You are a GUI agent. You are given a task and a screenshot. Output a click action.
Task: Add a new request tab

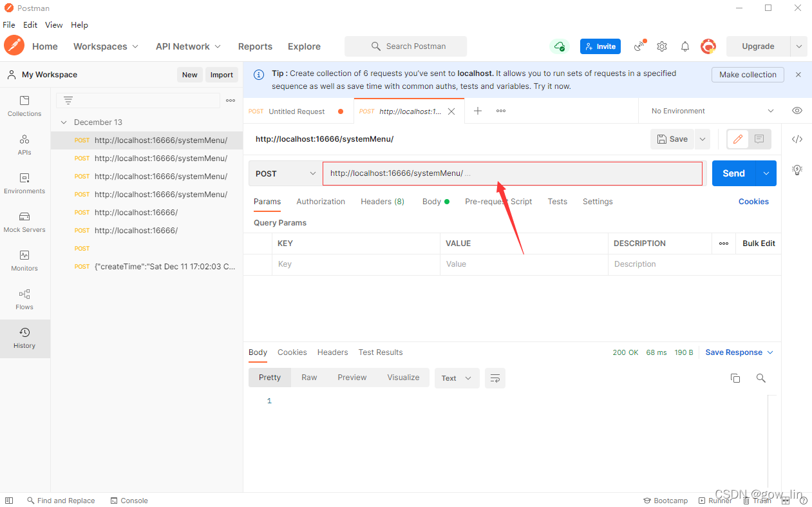click(478, 111)
